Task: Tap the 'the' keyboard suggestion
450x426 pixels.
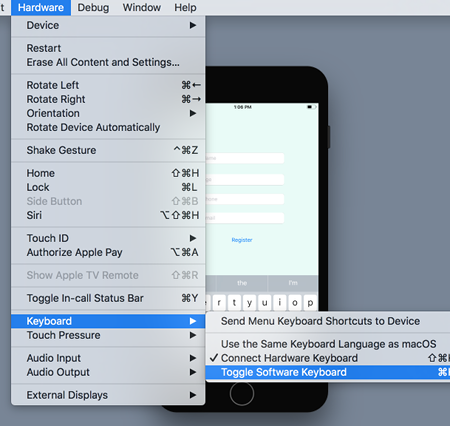Action: tap(242, 283)
